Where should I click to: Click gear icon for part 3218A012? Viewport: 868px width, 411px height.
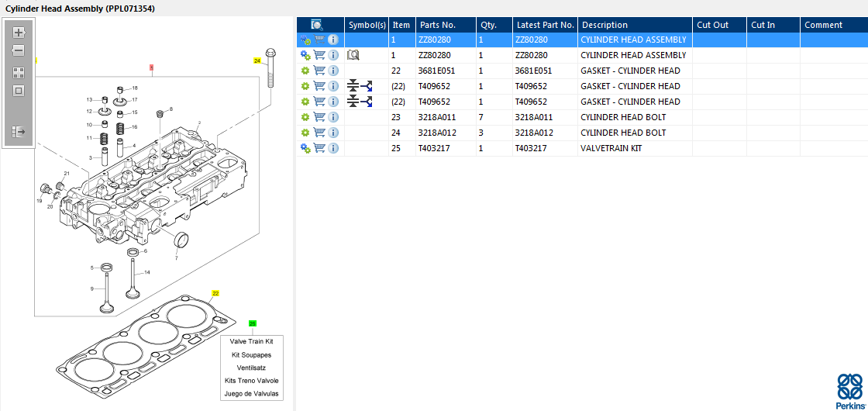[x=305, y=133]
